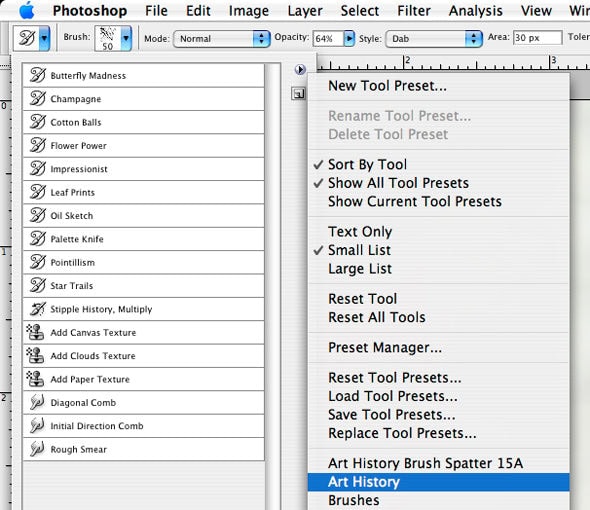Open the Mode dropdown set to Normal

(x=222, y=39)
